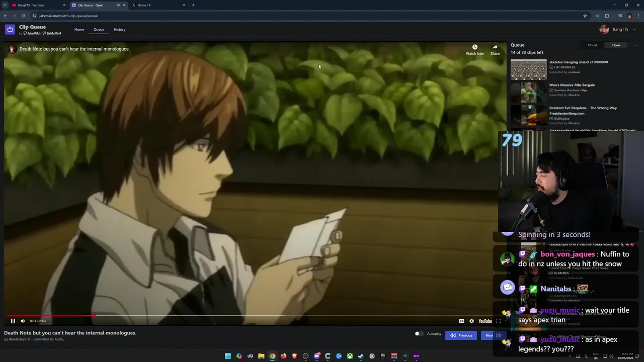Screen dimensions: 644x362
Task: Open the video on YouTube via logo
Action: pyautogui.click(x=485, y=321)
